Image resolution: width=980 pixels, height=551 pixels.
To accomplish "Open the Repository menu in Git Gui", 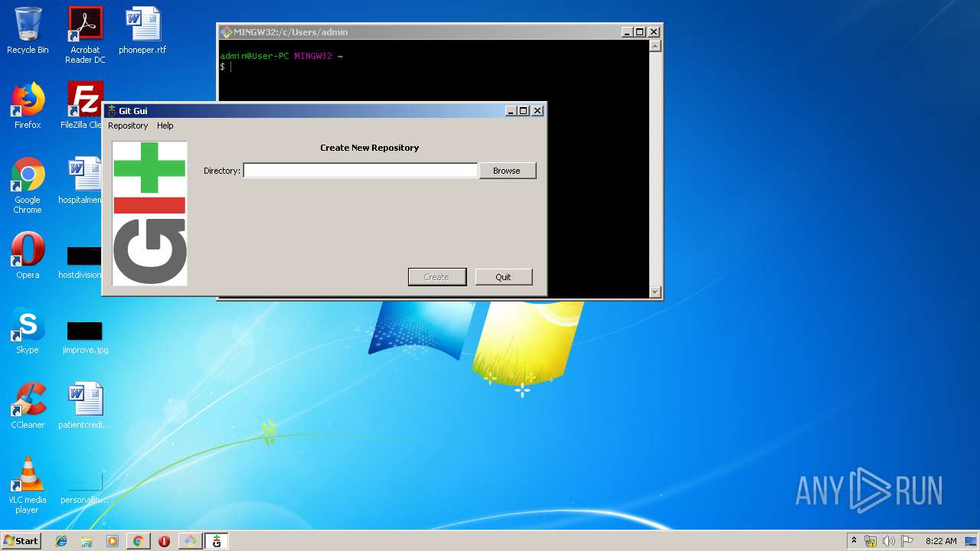I will 128,126.
